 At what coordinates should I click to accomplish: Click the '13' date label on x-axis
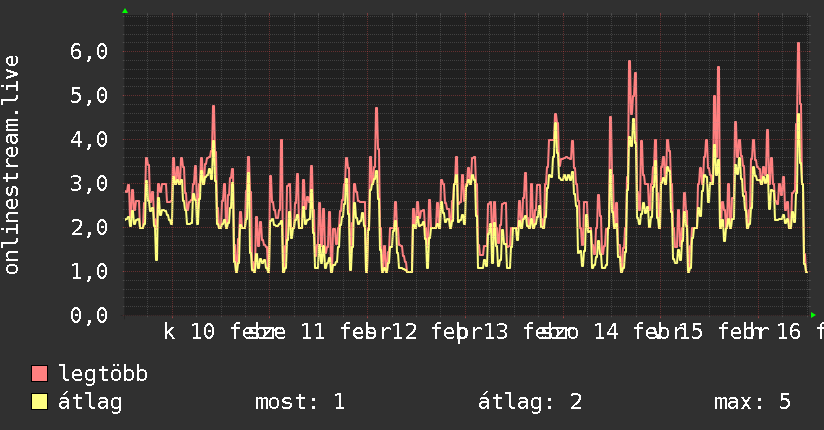pos(496,332)
